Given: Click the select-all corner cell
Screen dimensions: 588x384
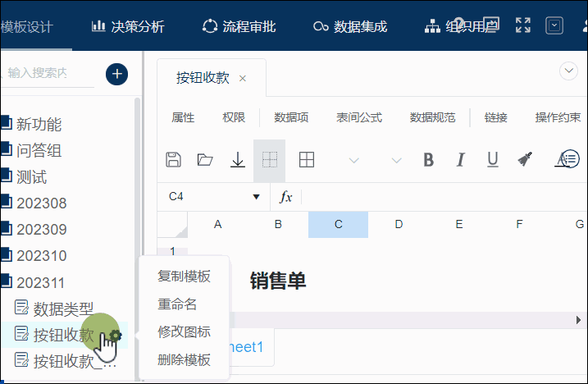Looking at the screenshot, I should [x=172, y=225].
